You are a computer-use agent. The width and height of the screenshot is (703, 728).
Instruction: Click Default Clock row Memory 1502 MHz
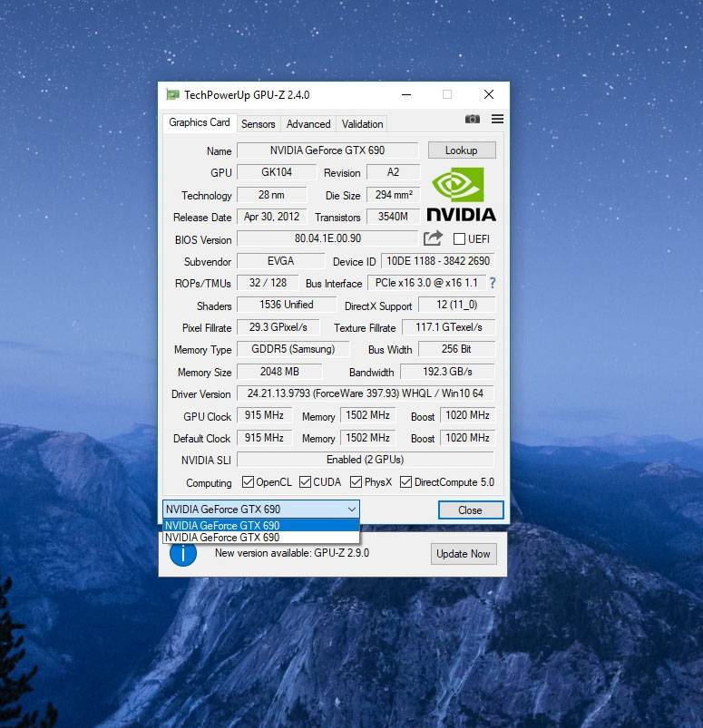367,438
